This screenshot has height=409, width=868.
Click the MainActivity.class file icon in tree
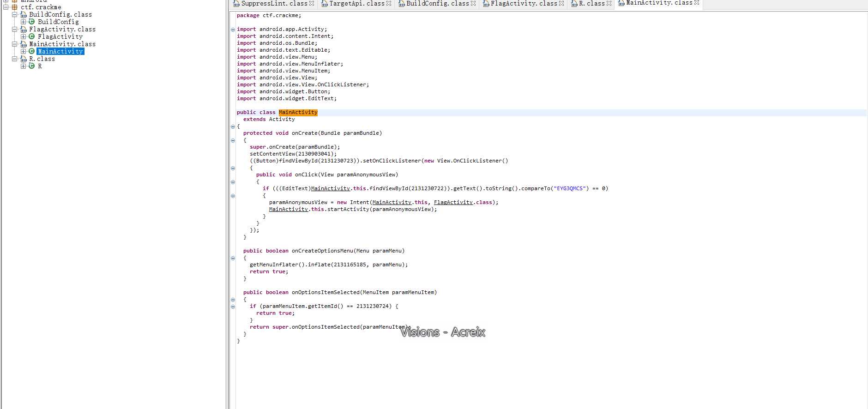(24, 44)
